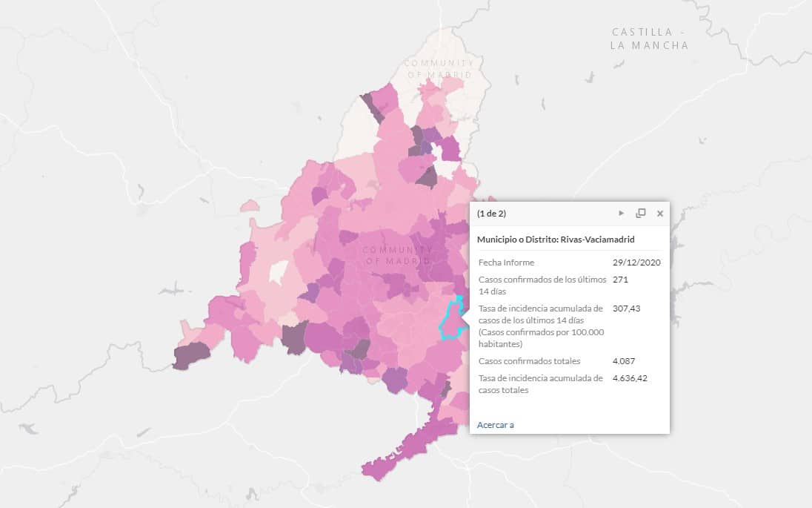This screenshot has height=508, width=812.
Task: Open the 'Acercar a' zoom link
Action: (496, 424)
